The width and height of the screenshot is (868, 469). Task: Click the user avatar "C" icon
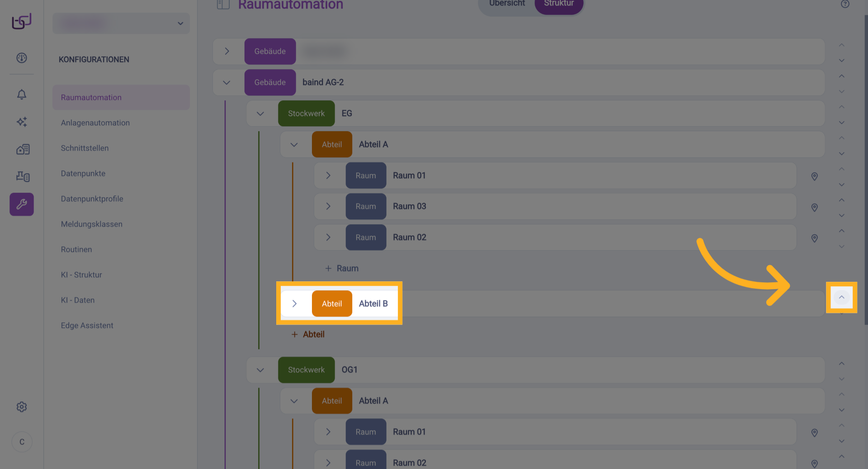click(22, 442)
